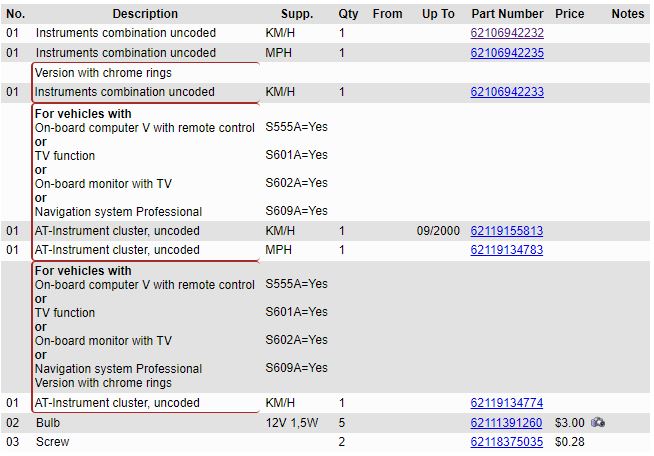Click the Notes column header
The width and height of the screenshot is (654, 456).
pyautogui.click(x=627, y=14)
